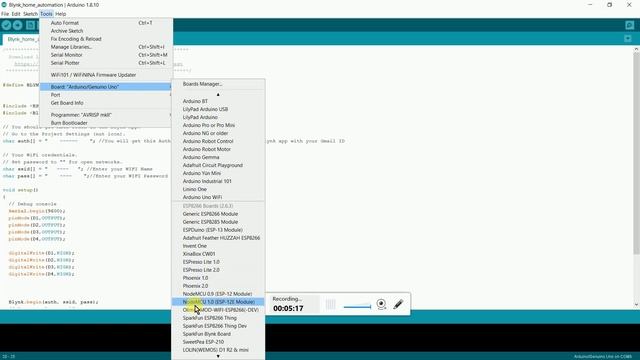Select Arduino Gemma board
The height and width of the screenshot is (360, 640).
tap(218, 157)
